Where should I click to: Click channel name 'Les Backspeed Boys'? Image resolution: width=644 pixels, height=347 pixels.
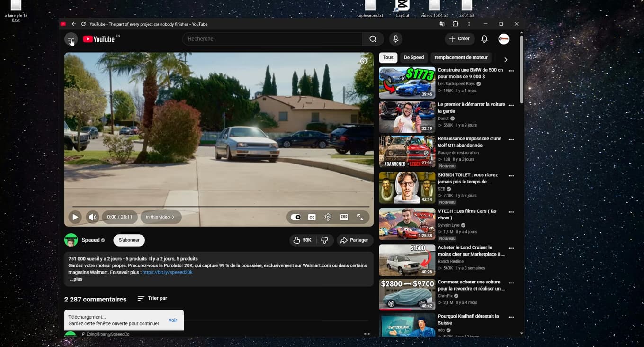click(x=456, y=84)
